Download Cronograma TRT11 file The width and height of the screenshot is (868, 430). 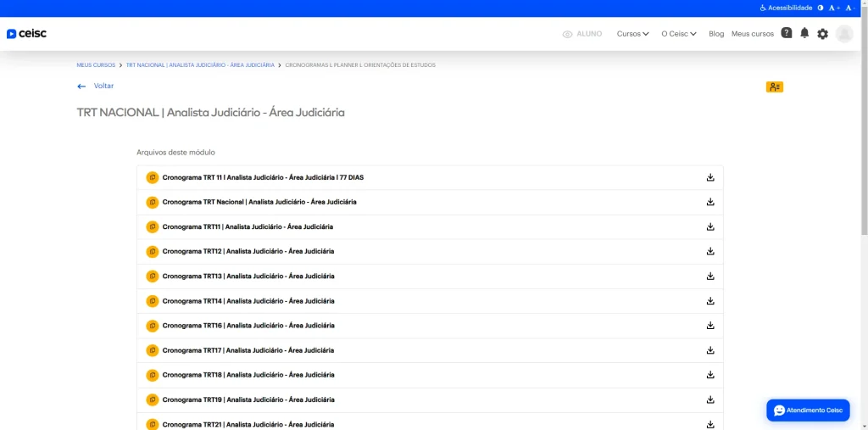710,227
